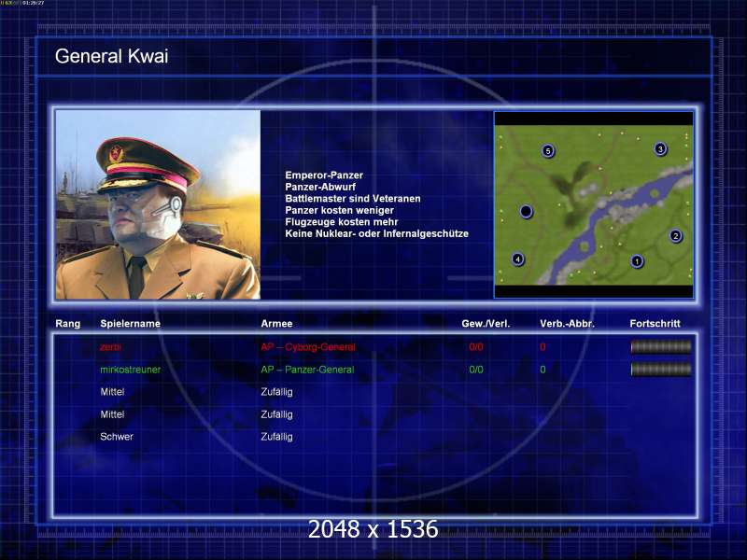This screenshot has height=560, width=747.
Task: Click AP – Cyborg-General army entry
Action: (x=308, y=347)
